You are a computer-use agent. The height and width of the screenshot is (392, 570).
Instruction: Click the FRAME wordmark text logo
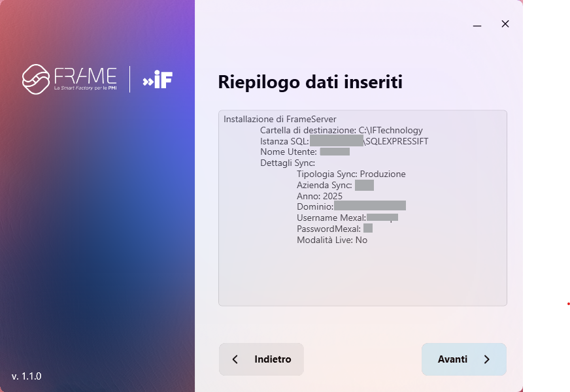pos(86,78)
